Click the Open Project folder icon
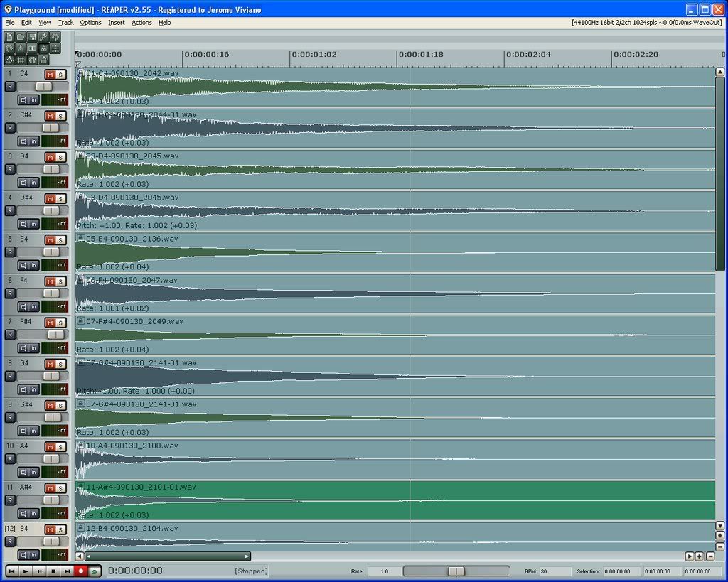Screen dimensions: 728x582 (21, 37)
